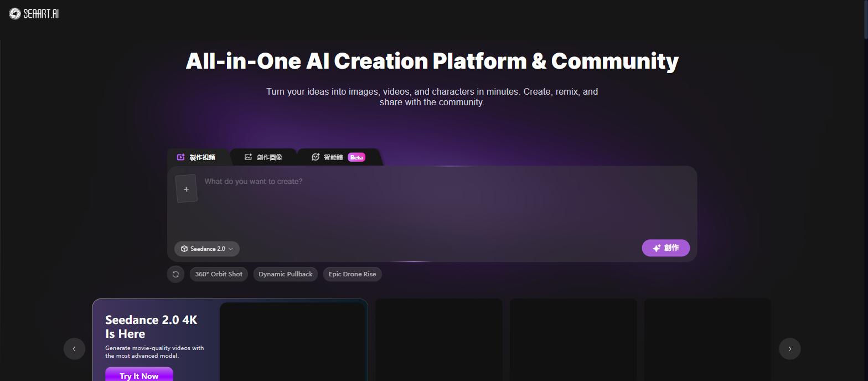The image size is (868, 381).
Task: Go to the next carousel slide
Action: 790,349
